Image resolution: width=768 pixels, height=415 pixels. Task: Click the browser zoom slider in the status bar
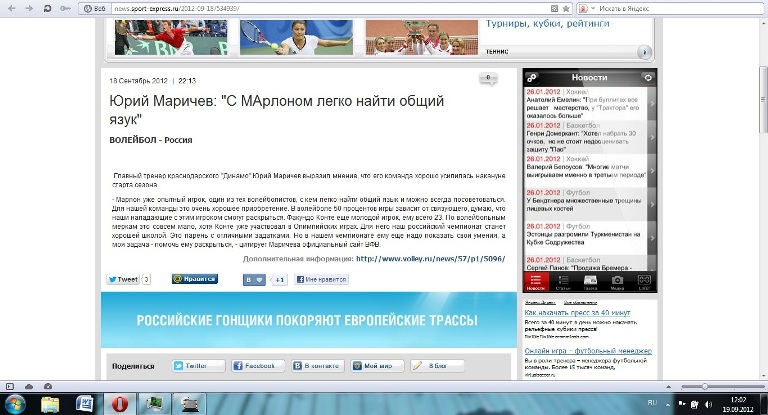point(704,385)
